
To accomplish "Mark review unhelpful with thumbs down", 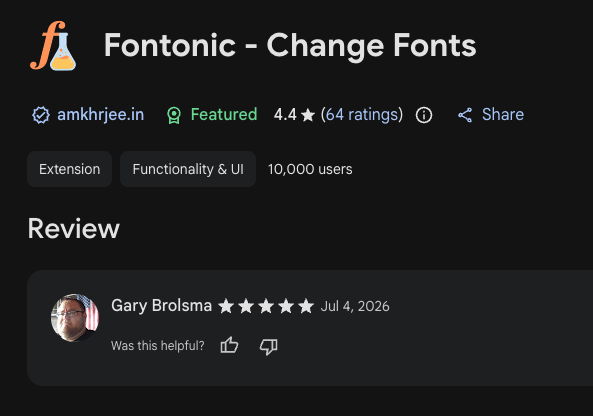I will click(x=269, y=346).
